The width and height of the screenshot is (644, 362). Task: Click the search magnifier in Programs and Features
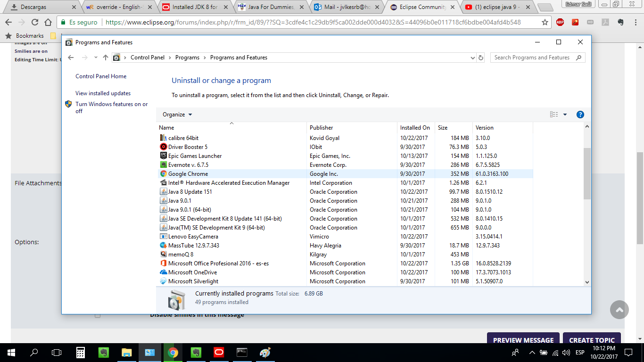578,58
